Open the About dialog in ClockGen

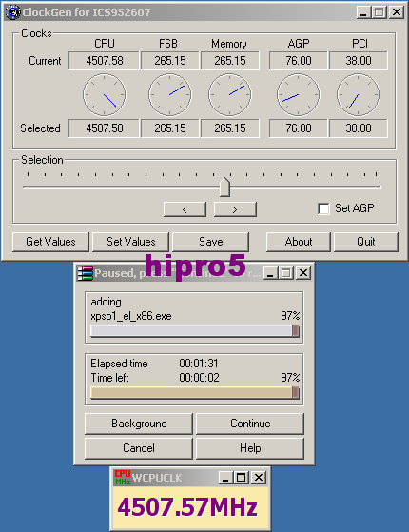tap(299, 242)
